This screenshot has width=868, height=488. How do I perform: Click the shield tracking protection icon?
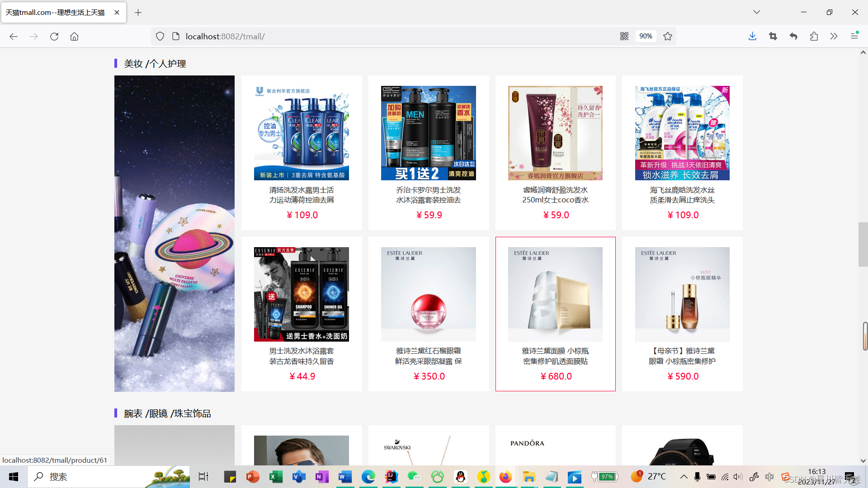[160, 36]
